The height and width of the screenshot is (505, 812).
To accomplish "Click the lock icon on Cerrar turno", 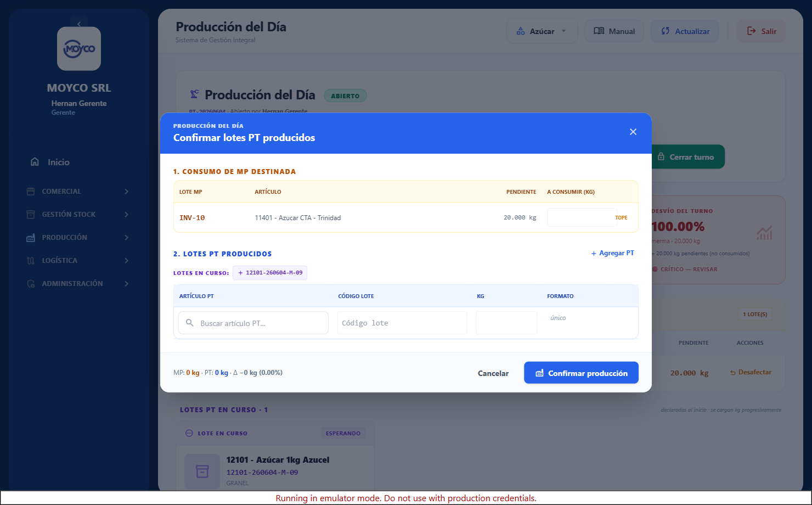I will [661, 157].
